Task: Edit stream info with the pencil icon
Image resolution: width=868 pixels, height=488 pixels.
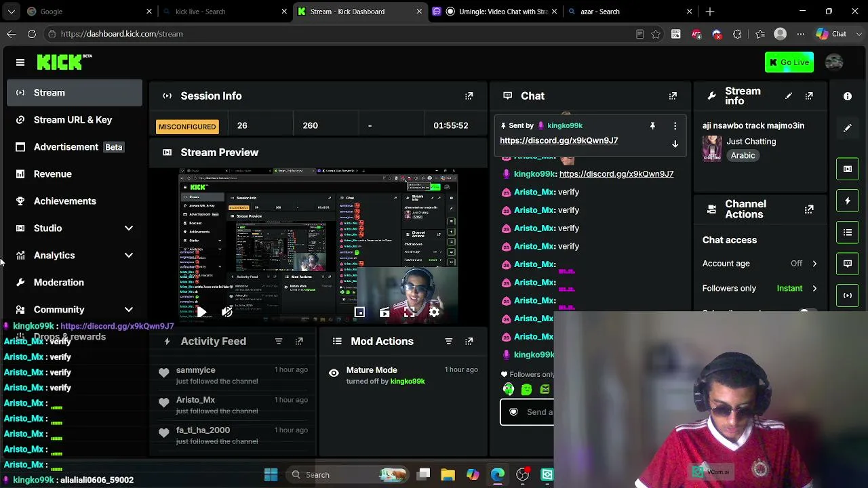Action: pyautogui.click(x=788, y=96)
